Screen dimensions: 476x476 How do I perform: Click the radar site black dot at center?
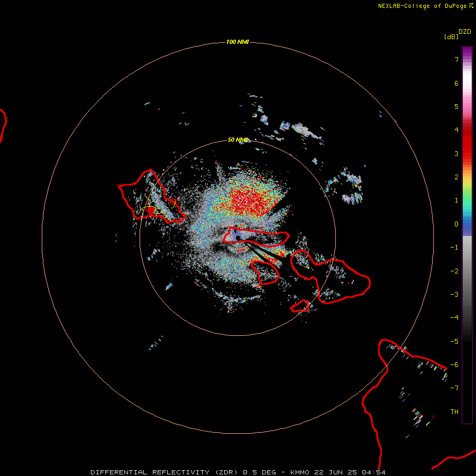pos(238,237)
